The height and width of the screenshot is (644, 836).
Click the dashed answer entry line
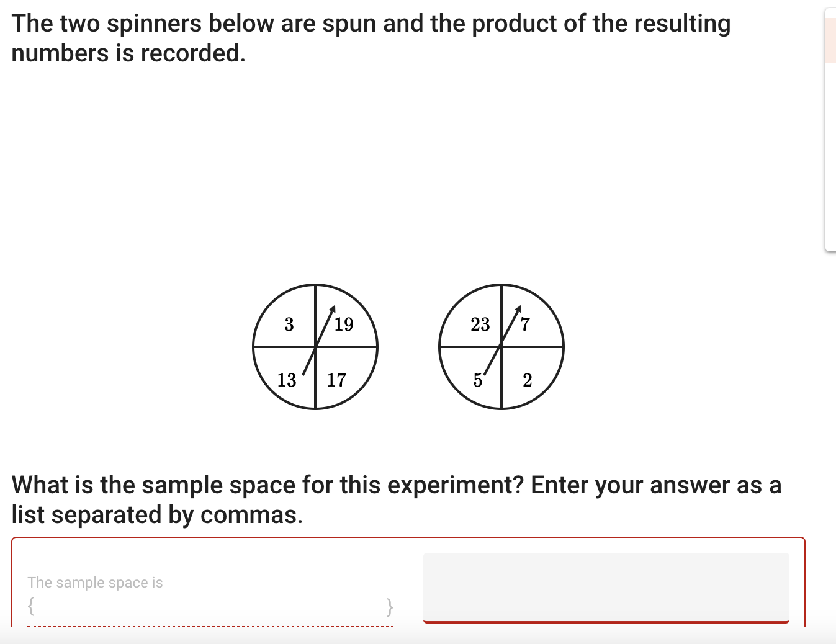[x=211, y=627]
